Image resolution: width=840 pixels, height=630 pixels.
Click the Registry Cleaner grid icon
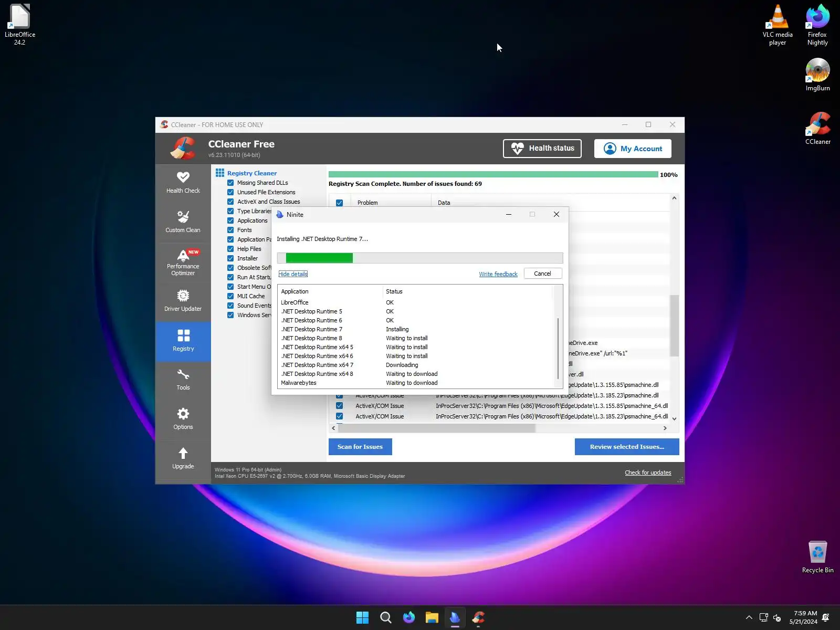[x=220, y=173]
